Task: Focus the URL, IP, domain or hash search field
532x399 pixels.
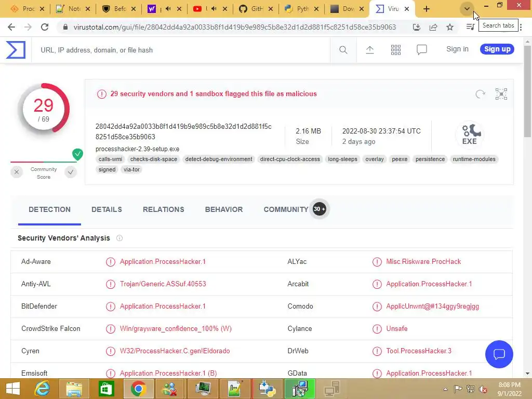Action: (x=180, y=50)
